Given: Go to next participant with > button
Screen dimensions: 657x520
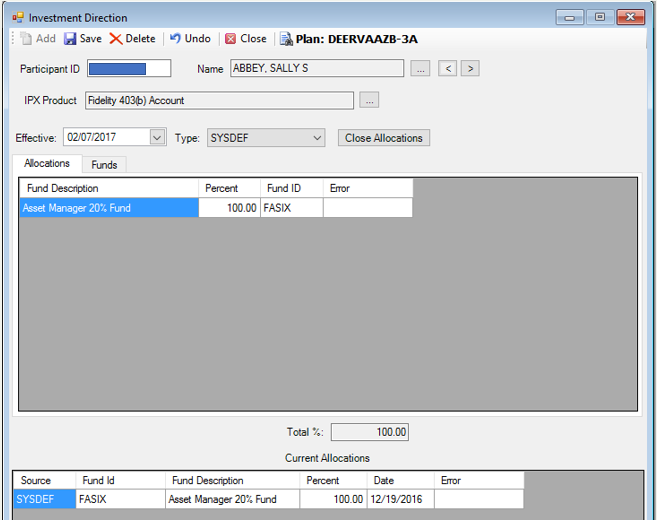Looking at the screenshot, I should coord(470,68).
